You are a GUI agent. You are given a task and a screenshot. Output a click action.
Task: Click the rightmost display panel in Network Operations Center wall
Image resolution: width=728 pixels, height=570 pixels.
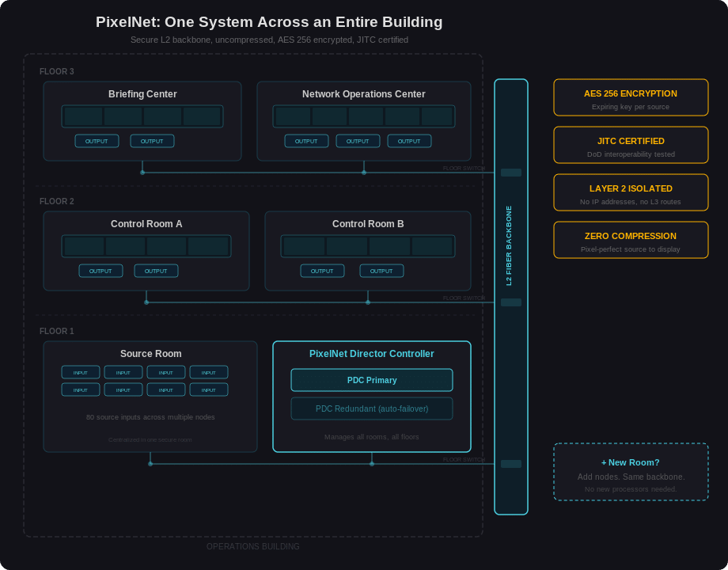click(437, 116)
